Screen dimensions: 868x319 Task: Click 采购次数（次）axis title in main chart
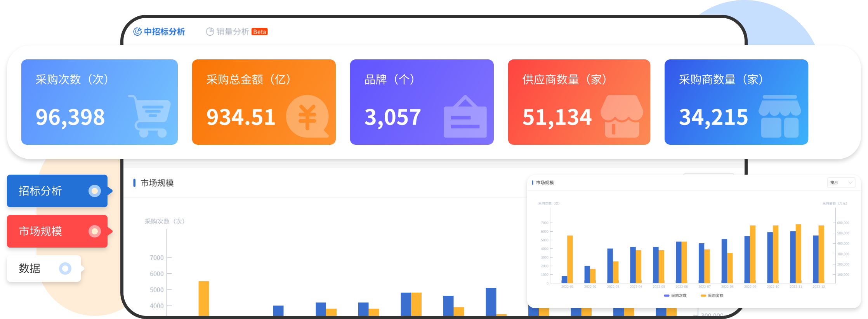pyautogui.click(x=165, y=222)
